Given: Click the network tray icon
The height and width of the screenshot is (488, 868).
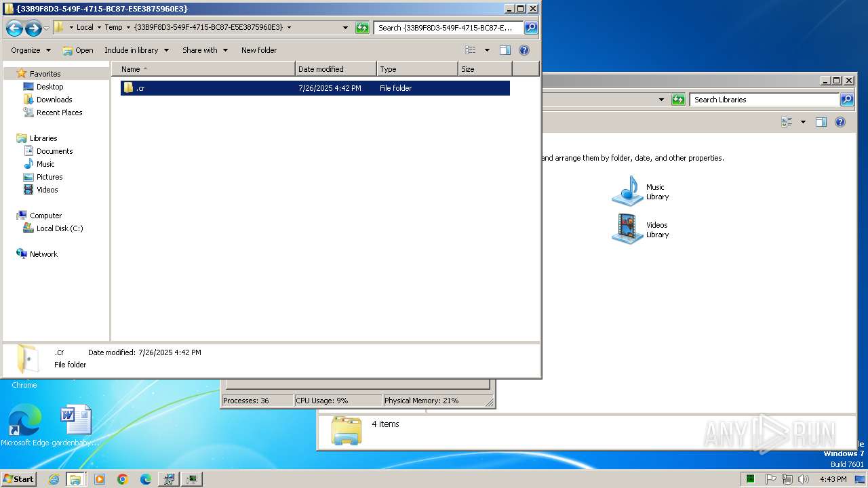Looking at the screenshot, I should click(787, 479).
